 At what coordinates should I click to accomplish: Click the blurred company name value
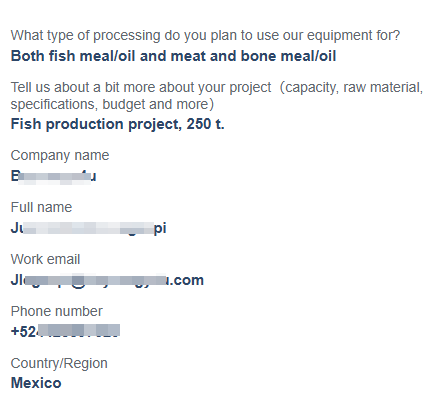point(54,176)
